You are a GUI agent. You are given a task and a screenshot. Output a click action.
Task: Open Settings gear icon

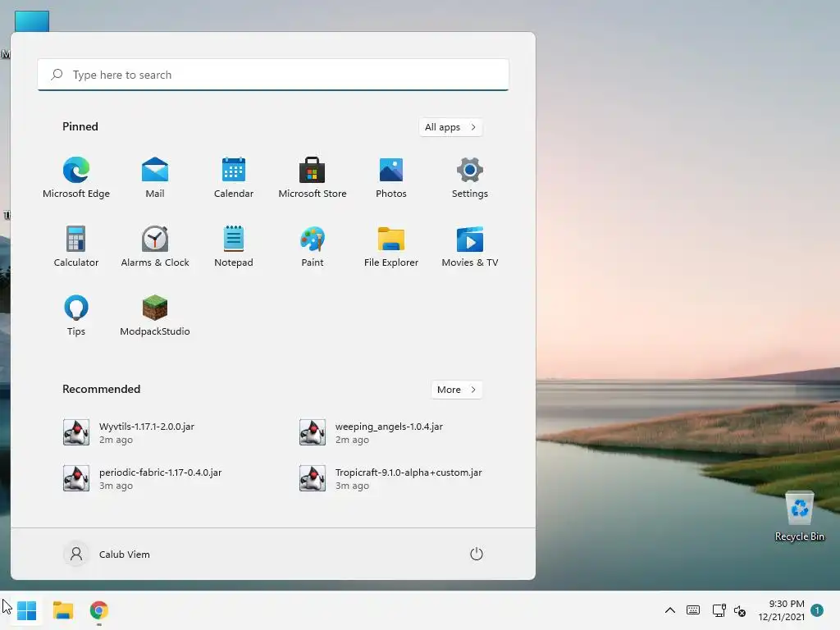click(x=470, y=178)
